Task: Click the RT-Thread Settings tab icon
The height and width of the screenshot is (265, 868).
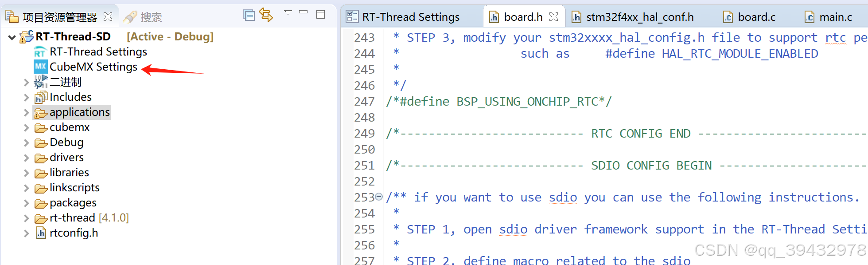Action: [352, 17]
